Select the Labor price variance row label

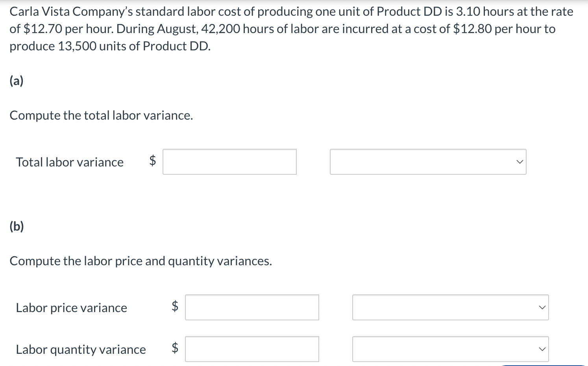coord(71,308)
